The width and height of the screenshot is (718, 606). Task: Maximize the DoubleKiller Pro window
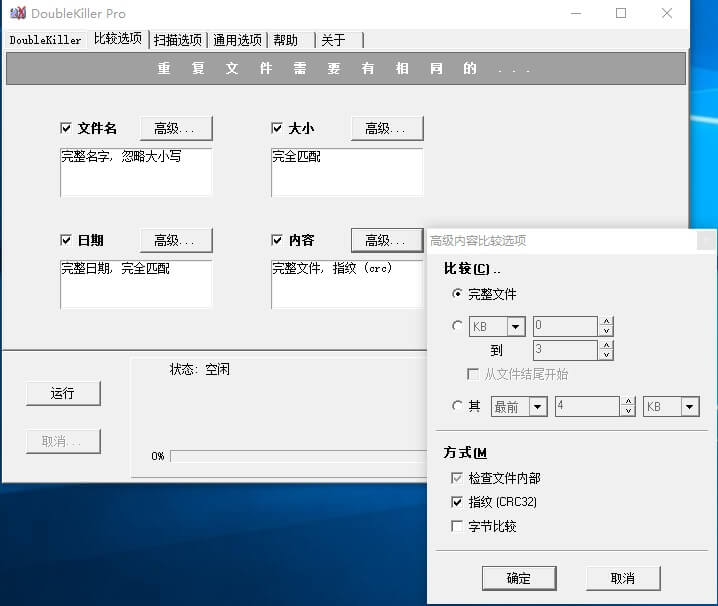coord(621,13)
